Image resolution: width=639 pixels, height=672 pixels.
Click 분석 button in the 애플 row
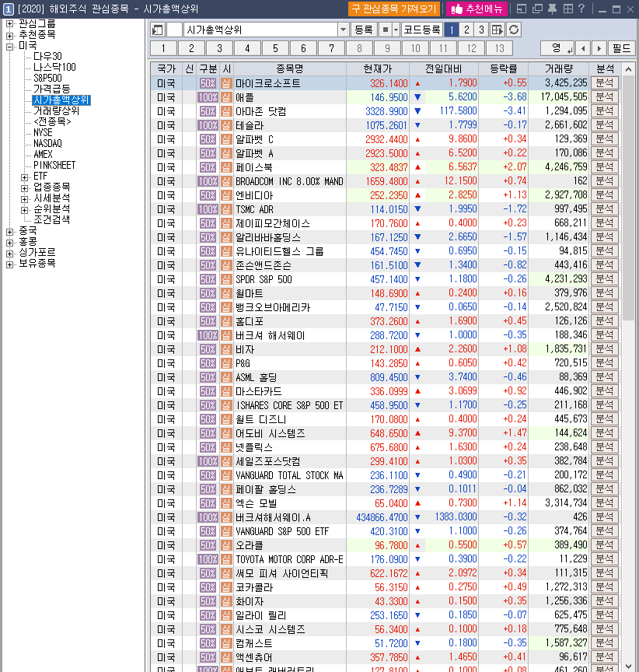click(605, 97)
